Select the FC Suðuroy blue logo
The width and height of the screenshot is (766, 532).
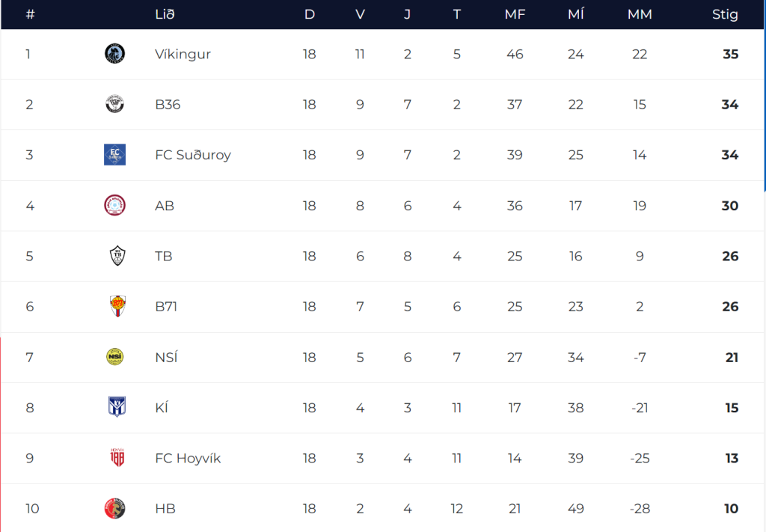114,154
